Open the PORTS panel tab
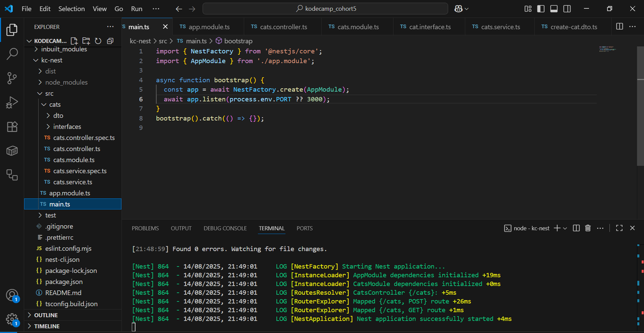 pyautogui.click(x=305, y=228)
